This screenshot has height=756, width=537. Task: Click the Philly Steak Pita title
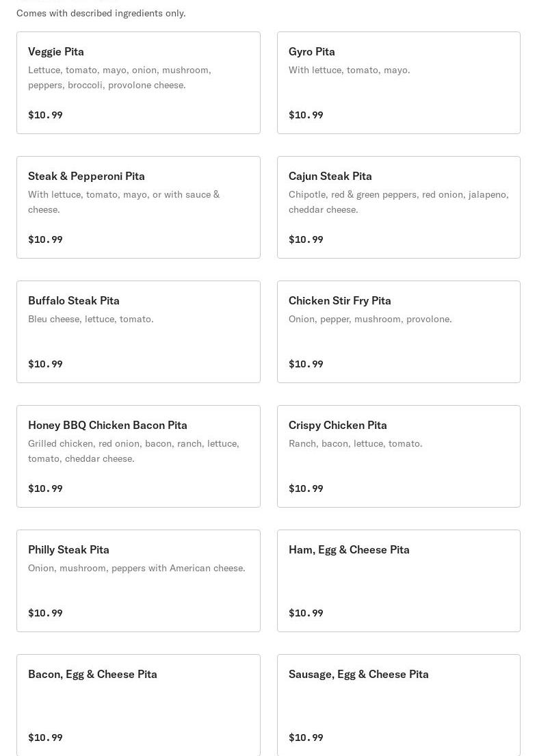[x=68, y=549]
